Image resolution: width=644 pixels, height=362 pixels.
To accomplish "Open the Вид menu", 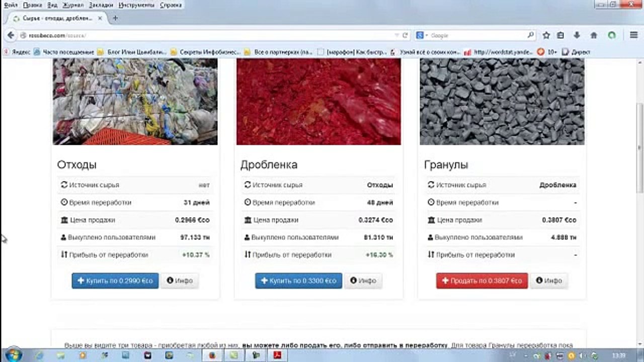I will (52, 5).
